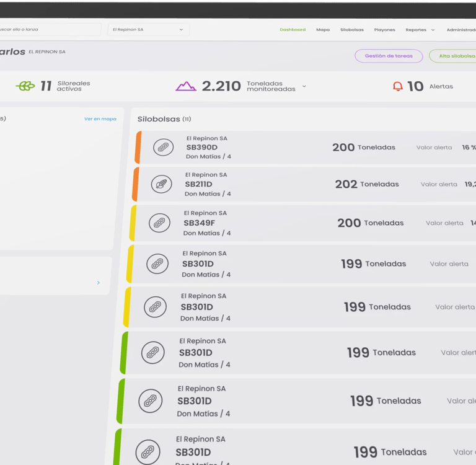476x465 pixels.
Task: Open the Silobolsas menu item
Action: pyautogui.click(x=352, y=30)
